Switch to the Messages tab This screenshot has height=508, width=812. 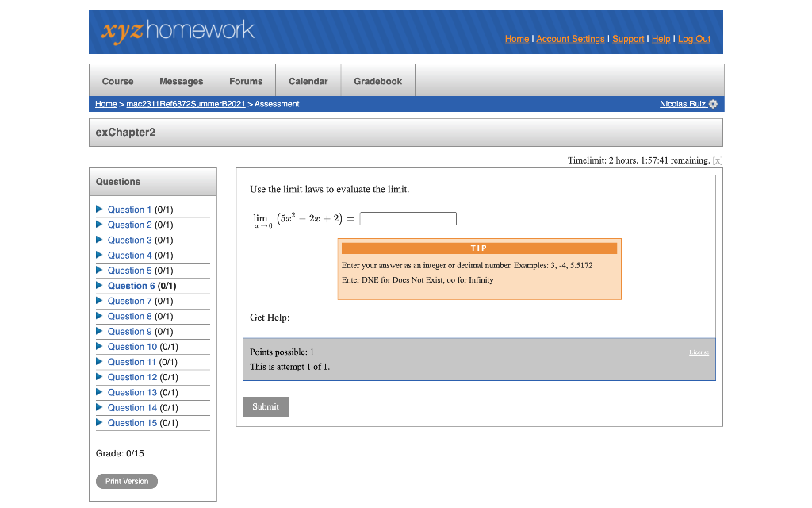click(x=181, y=80)
